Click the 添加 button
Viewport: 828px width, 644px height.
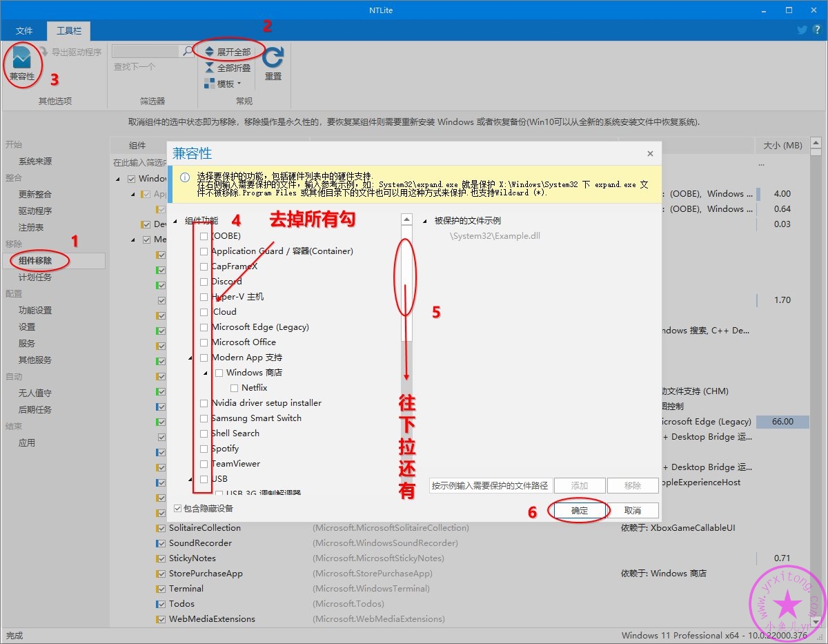click(x=580, y=485)
